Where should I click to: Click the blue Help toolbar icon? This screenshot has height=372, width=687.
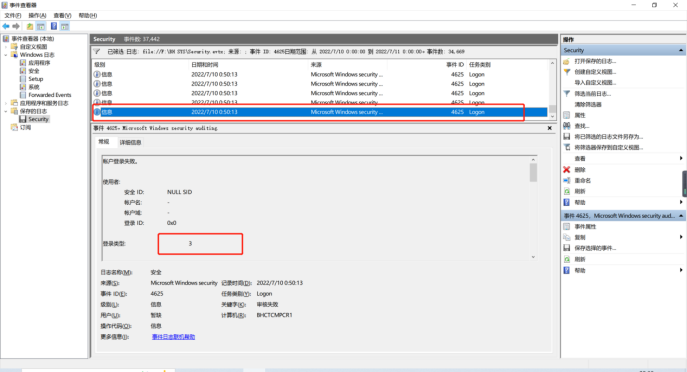[x=54, y=26]
